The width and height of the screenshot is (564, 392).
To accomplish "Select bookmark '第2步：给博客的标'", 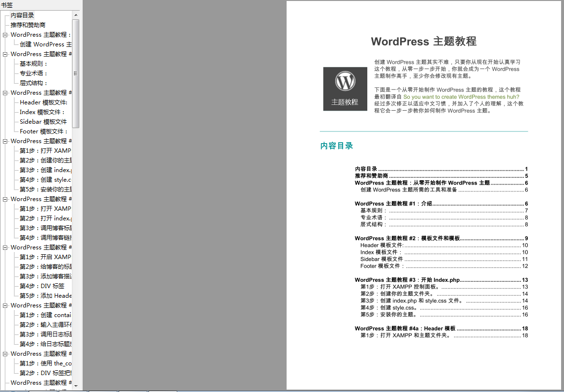I will tap(46, 267).
